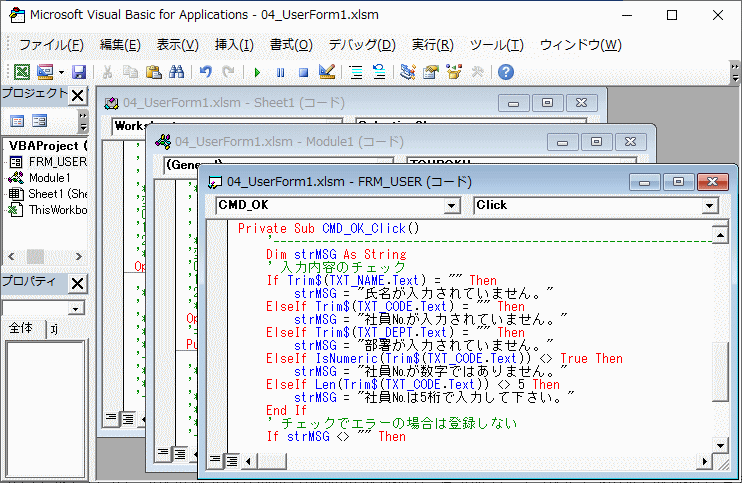742x483 pixels.
Task: Select Module1 in the project tree
Action: point(40,178)
